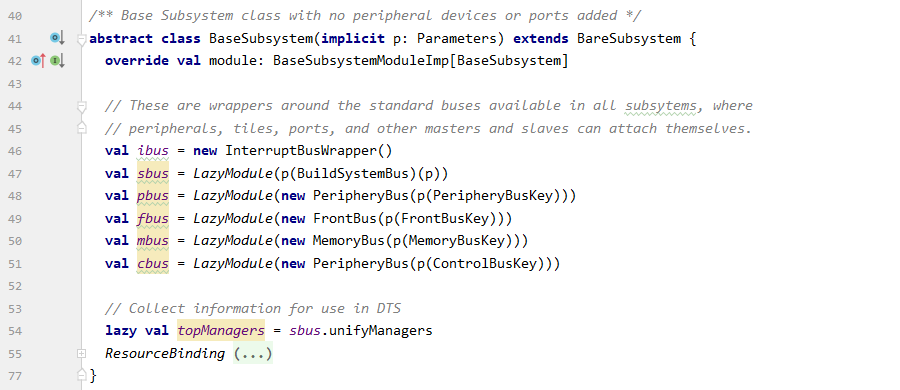Click line number 53 in the gutter

tap(15, 308)
